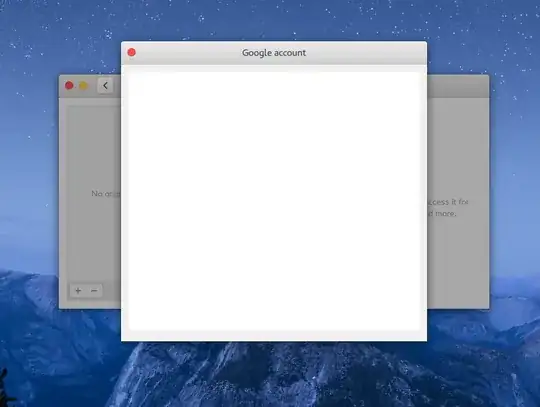This screenshot has width=540, height=407.
Task: Click inside the blank Google sign-in page
Action: 274,201
